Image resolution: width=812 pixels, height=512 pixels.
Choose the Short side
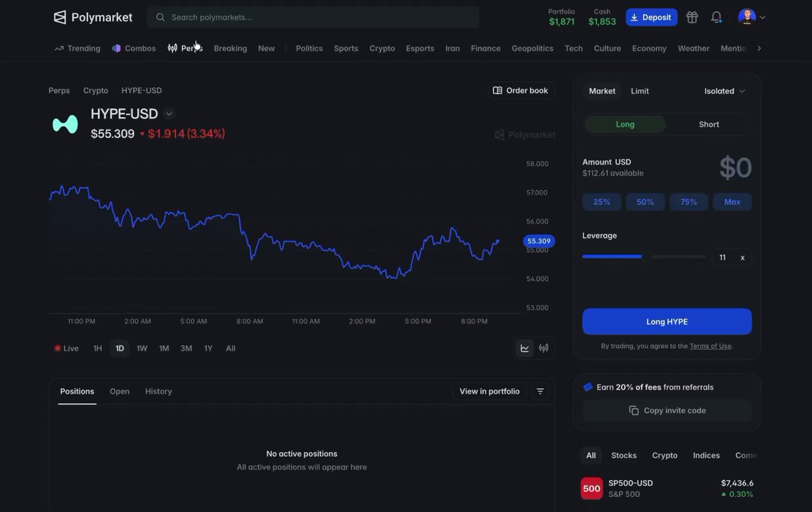pos(709,124)
